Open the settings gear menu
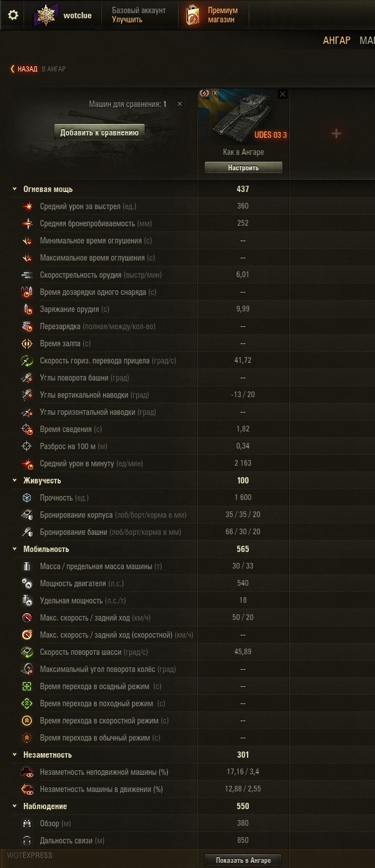375x868 pixels. pos(13,15)
